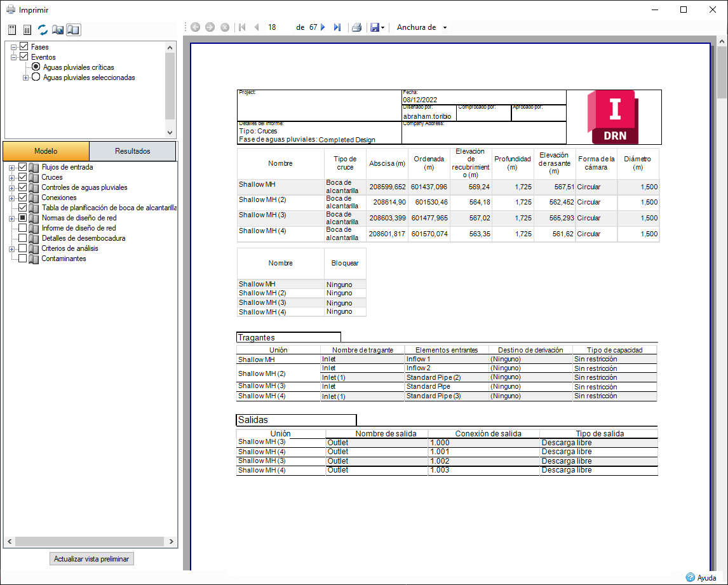Expand the Flujos de entrada node
728x585 pixels.
click(x=11, y=168)
